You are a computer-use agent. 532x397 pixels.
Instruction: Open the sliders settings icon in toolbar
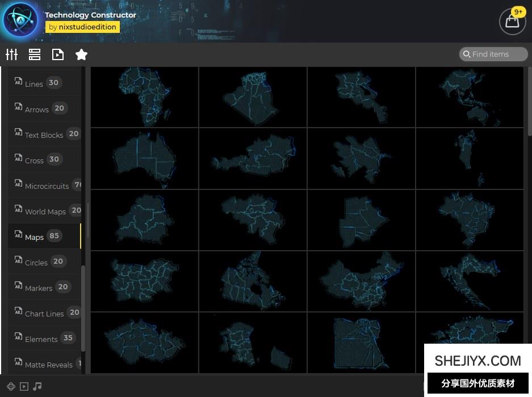tap(12, 54)
